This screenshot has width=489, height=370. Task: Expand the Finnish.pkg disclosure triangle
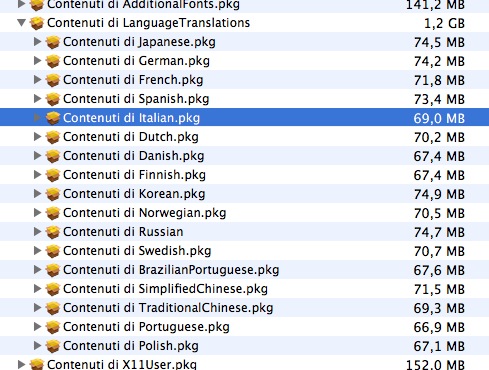coord(38,175)
